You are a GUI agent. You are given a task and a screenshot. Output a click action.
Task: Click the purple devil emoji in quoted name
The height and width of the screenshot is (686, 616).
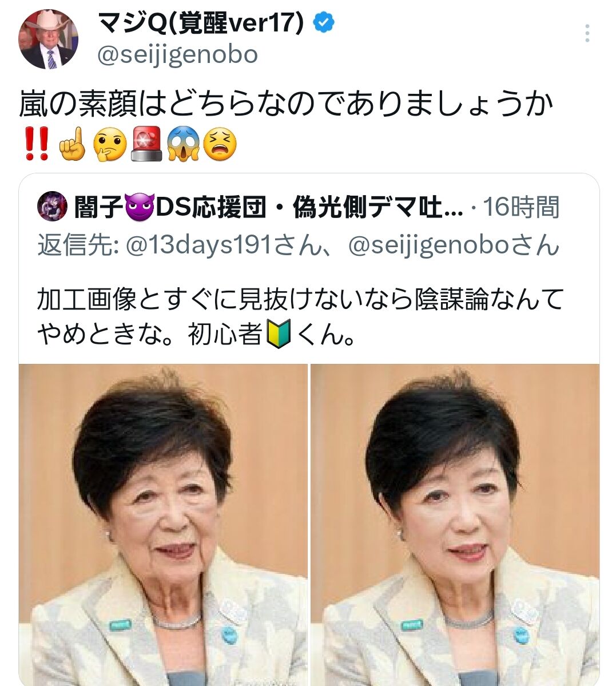(x=140, y=207)
